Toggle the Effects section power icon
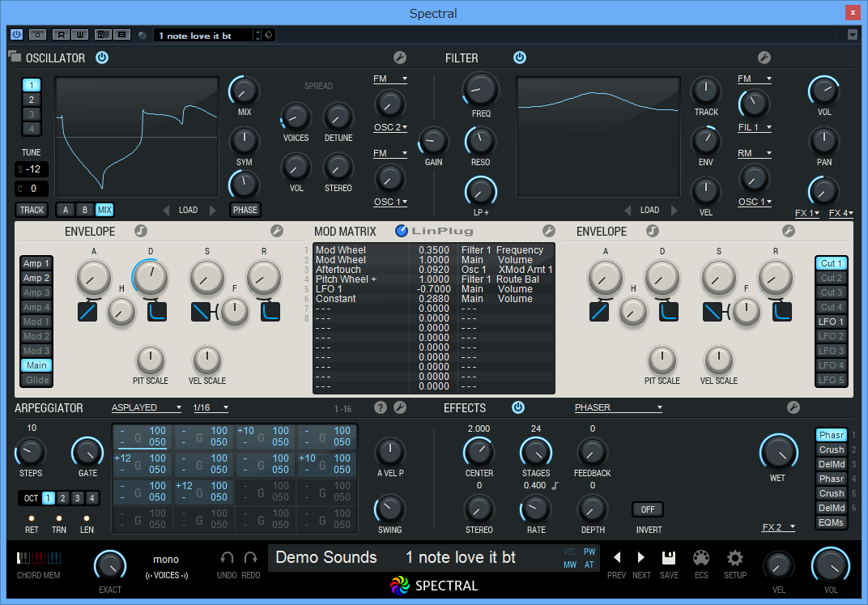868x605 pixels. click(518, 407)
